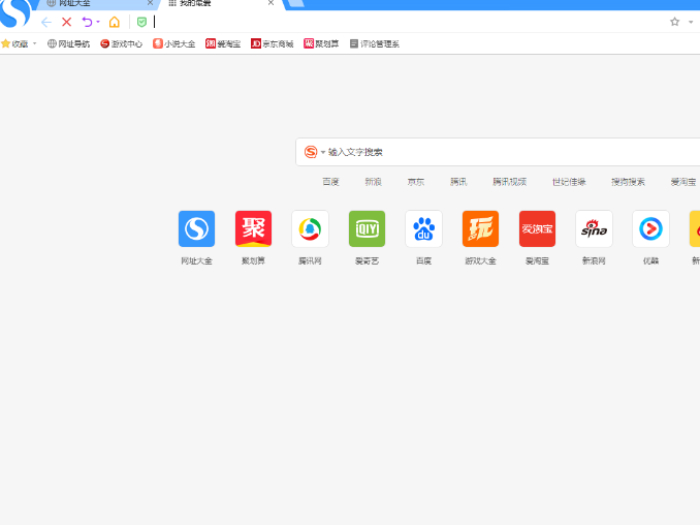Open the 新浪网 sina tile
The width and height of the screenshot is (700, 525).
(594, 229)
